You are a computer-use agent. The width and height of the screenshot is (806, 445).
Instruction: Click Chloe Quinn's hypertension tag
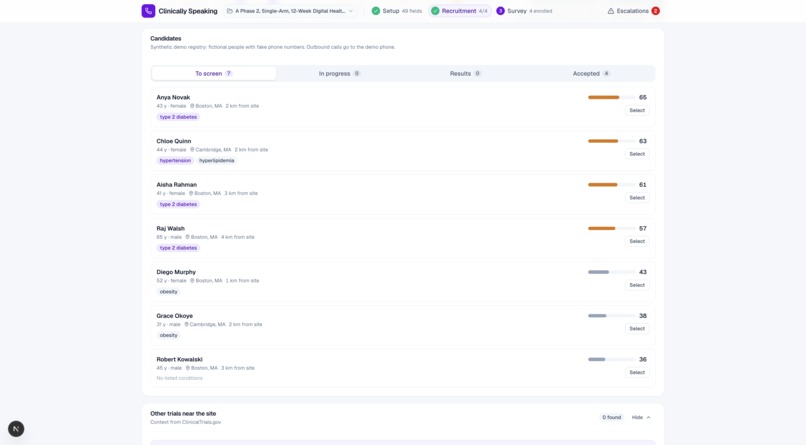pos(175,161)
